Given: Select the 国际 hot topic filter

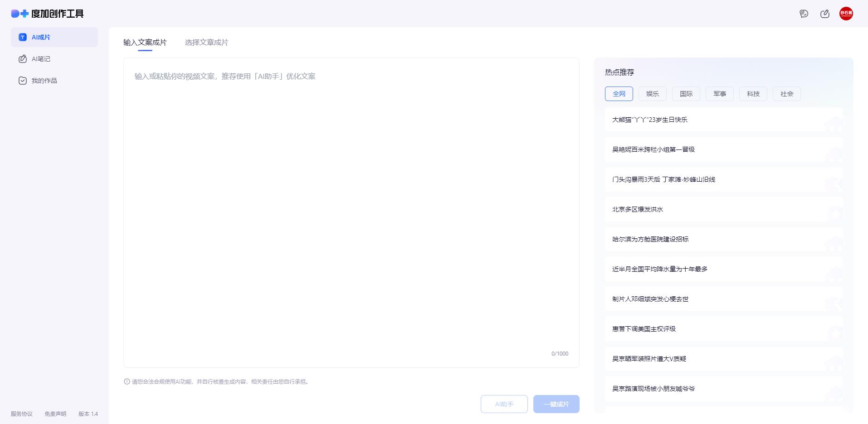Looking at the screenshot, I should pos(686,94).
